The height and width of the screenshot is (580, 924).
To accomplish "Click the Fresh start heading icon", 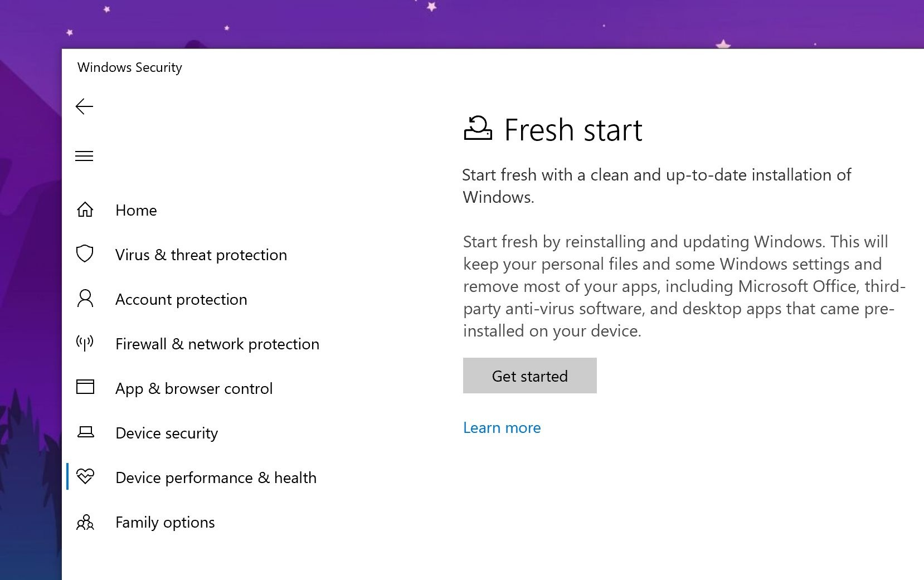I will click(478, 128).
